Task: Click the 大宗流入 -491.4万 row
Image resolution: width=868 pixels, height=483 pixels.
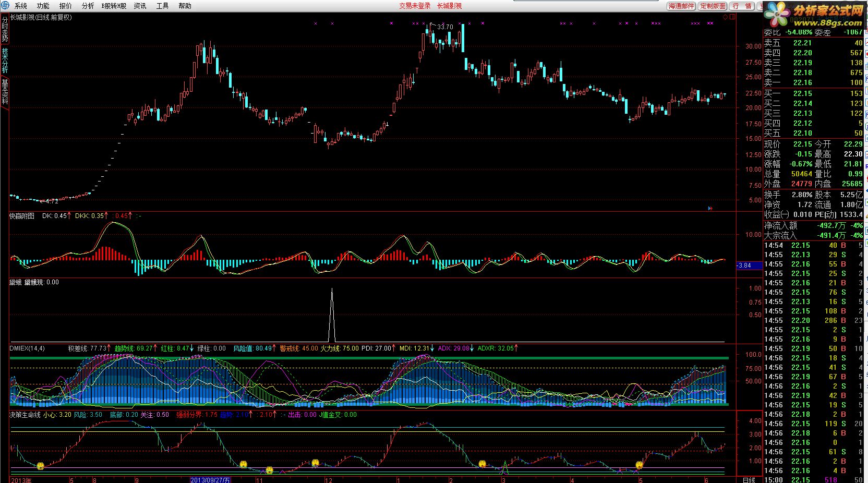Action: [x=813, y=235]
